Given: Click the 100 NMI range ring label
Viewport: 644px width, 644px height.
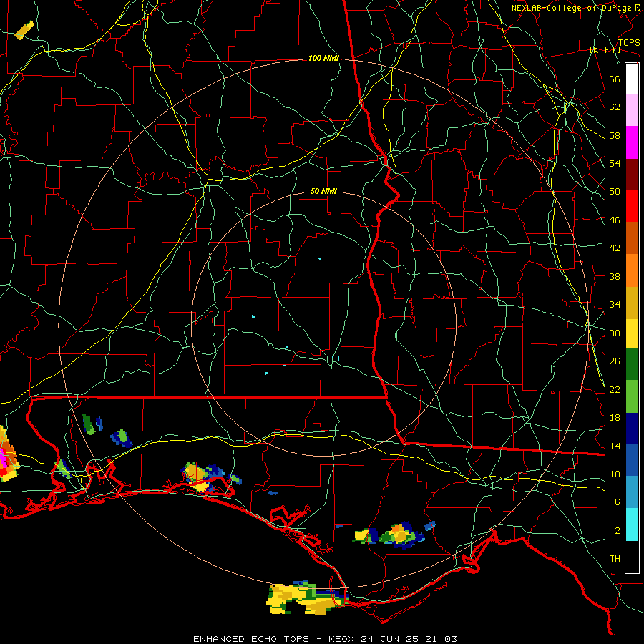Looking at the screenshot, I should coord(323,59).
